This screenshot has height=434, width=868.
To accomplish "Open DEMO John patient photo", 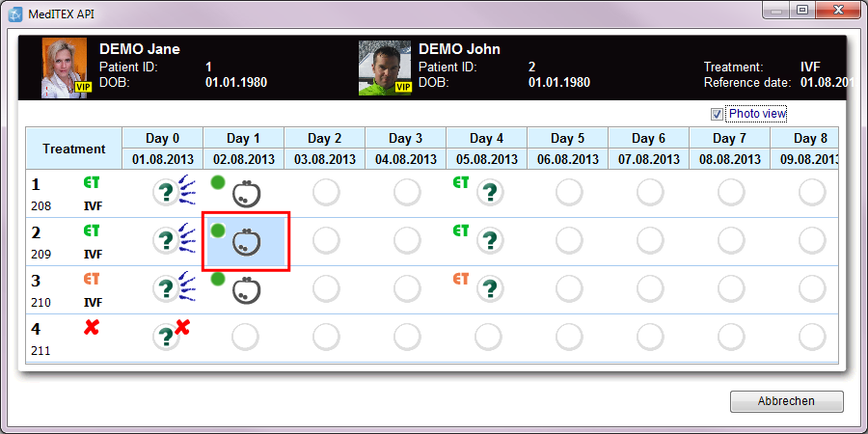I will pos(385,68).
